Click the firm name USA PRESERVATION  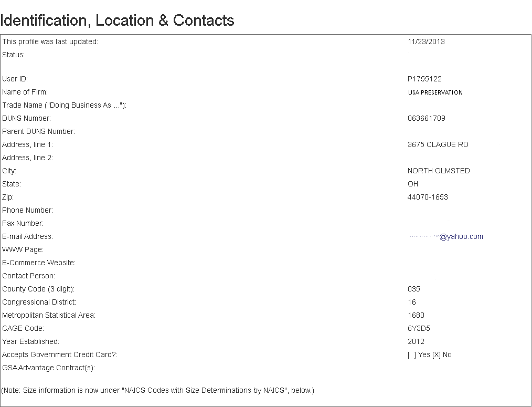435,92
